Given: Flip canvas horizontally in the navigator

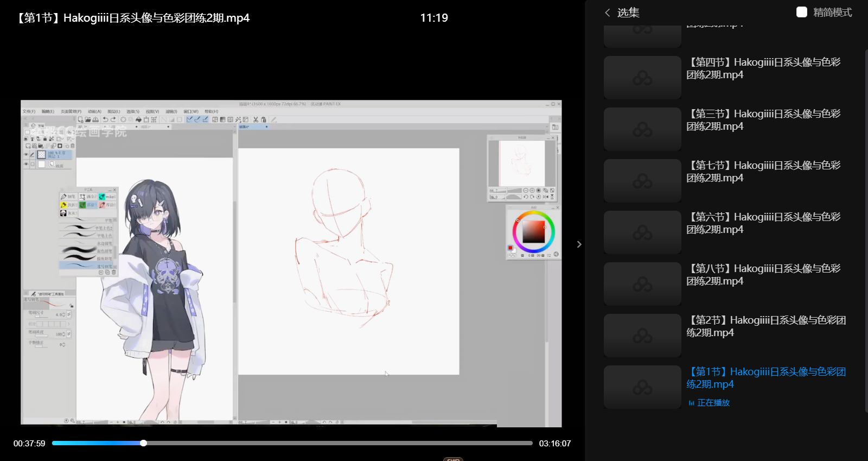Looking at the screenshot, I should 545,197.
